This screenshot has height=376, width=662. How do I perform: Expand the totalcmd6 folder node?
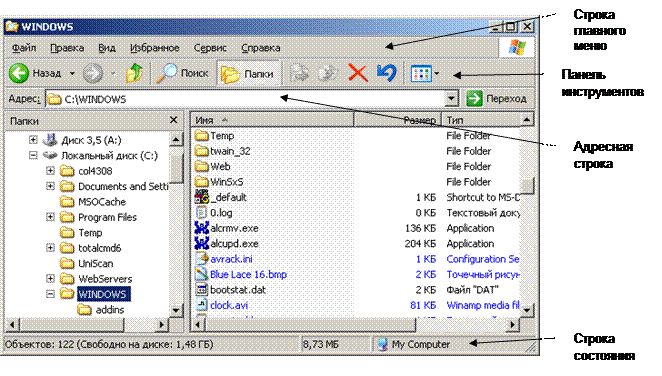coord(50,248)
